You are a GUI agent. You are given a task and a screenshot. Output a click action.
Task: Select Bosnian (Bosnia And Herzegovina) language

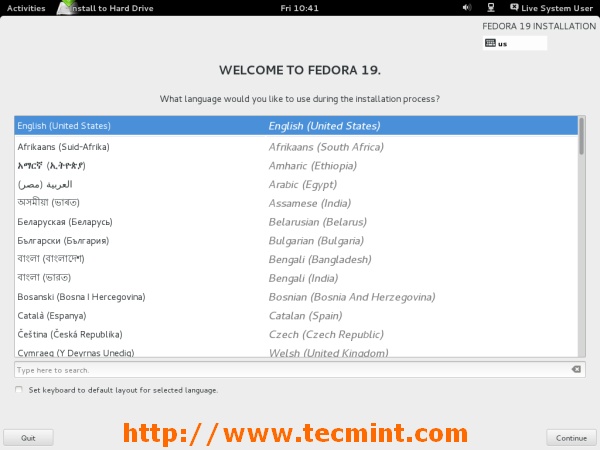(x=296, y=297)
